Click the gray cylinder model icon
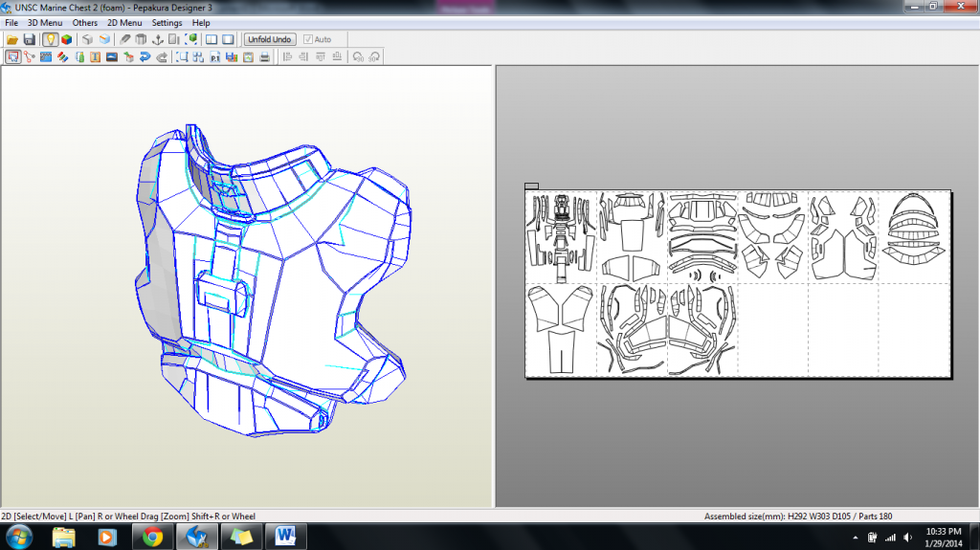The height and width of the screenshot is (550, 980). point(142,39)
